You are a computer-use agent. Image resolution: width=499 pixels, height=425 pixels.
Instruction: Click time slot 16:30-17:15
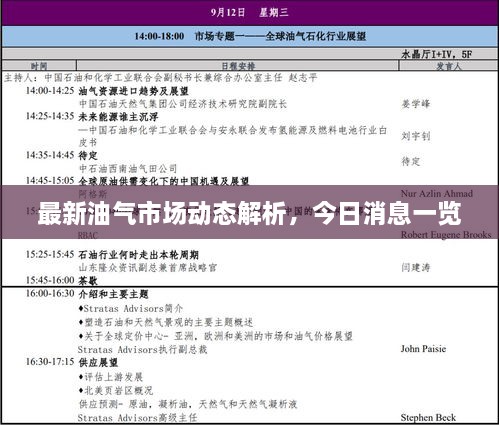point(50,362)
